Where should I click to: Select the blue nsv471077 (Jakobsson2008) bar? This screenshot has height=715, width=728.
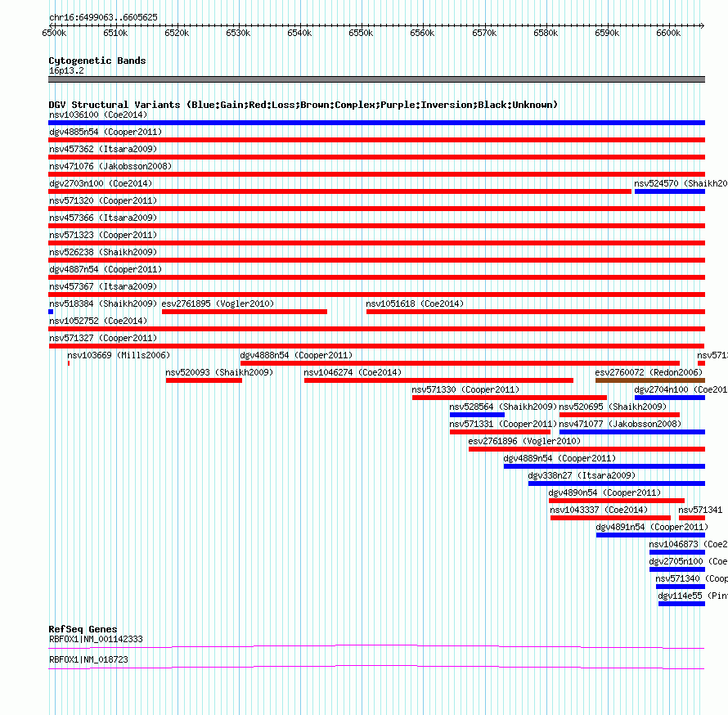[x=632, y=432]
